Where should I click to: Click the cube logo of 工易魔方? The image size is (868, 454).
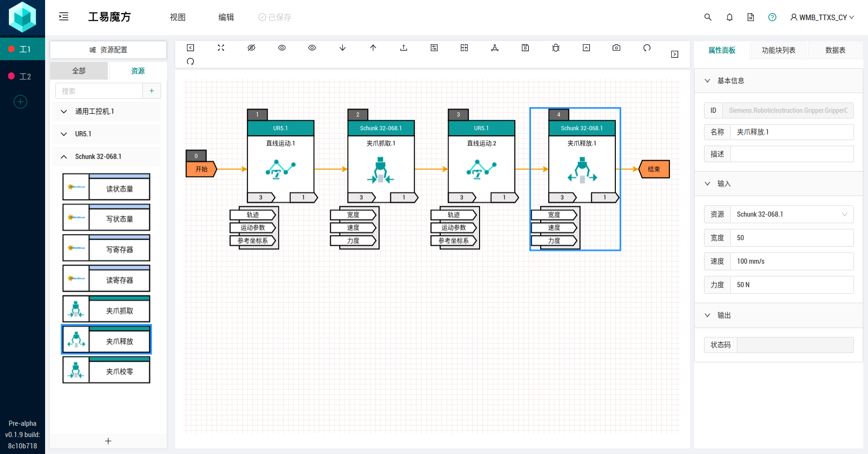pos(23,17)
